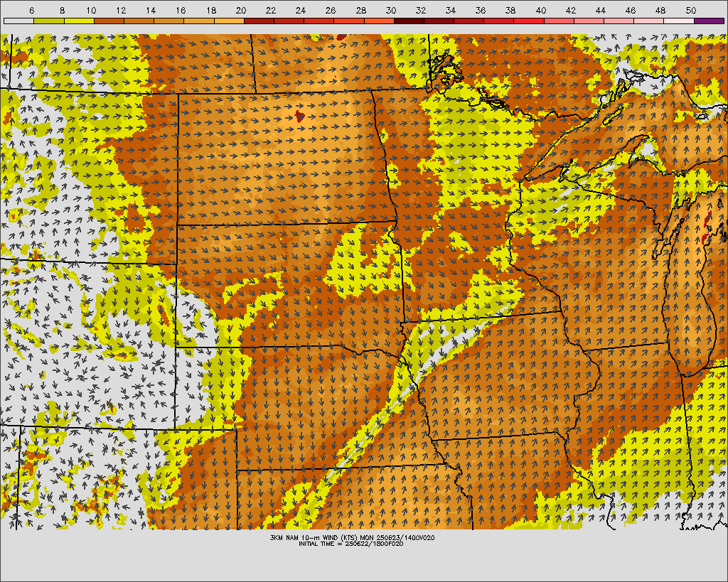This screenshot has height=582, width=728.
Task: Click the legend label 14
Action: 151,10
